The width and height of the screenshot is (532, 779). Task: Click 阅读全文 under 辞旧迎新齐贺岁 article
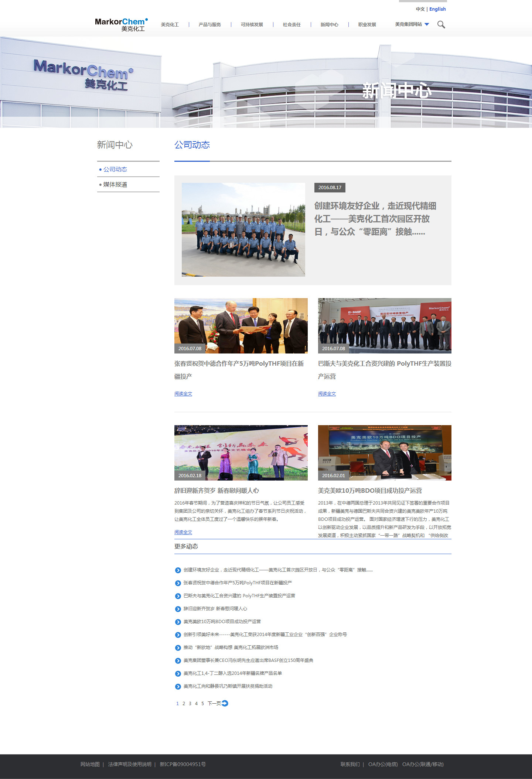[183, 532]
